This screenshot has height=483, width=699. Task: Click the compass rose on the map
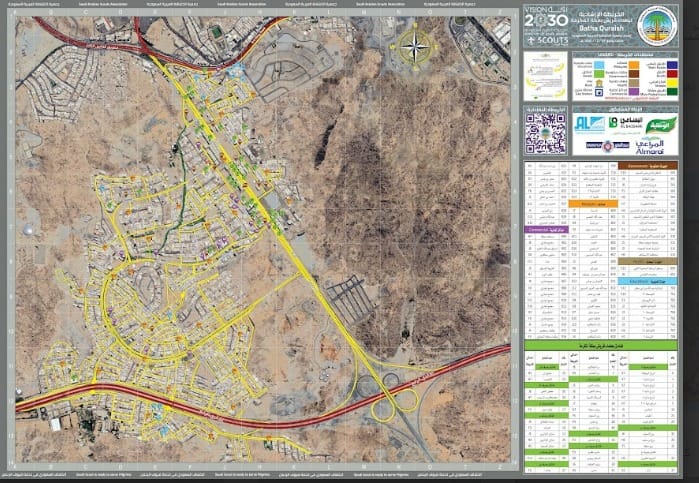tap(413, 44)
